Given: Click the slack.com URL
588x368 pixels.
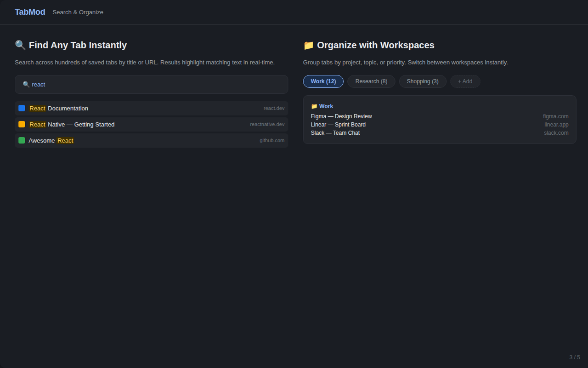Looking at the screenshot, I should [x=556, y=133].
